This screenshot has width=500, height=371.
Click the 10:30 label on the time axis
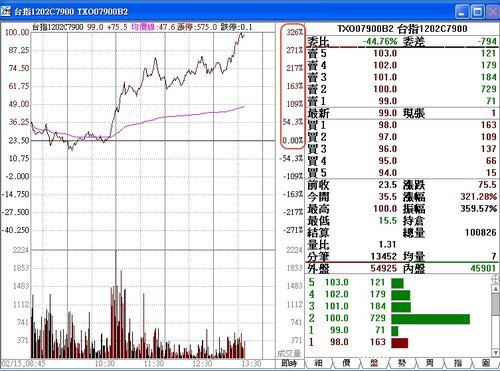105,363
